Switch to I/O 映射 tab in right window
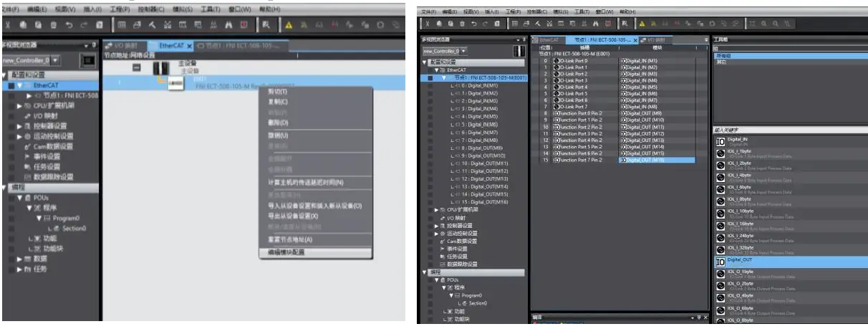This screenshot has width=868, height=329. point(655,40)
